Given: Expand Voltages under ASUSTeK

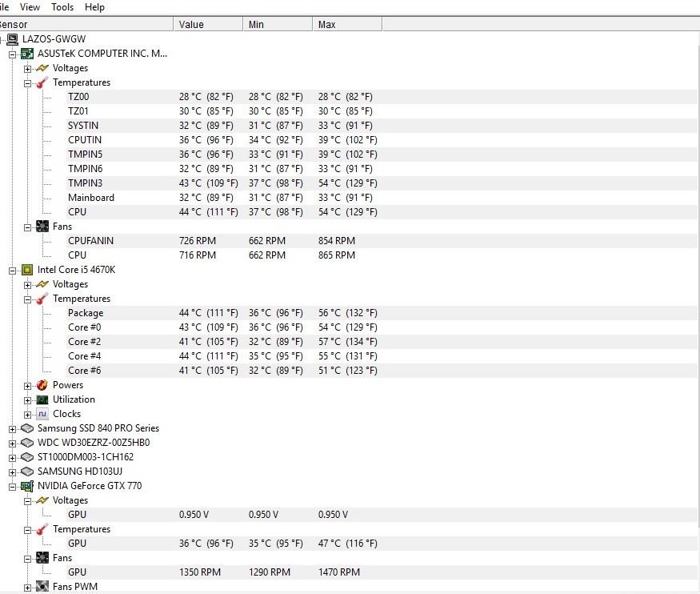Looking at the screenshot, I should pyautogui.click(x=28, y=69).
